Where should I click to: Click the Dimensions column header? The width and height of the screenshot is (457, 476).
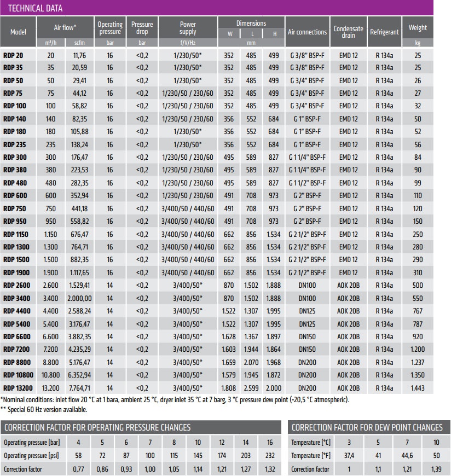[251, 23]
